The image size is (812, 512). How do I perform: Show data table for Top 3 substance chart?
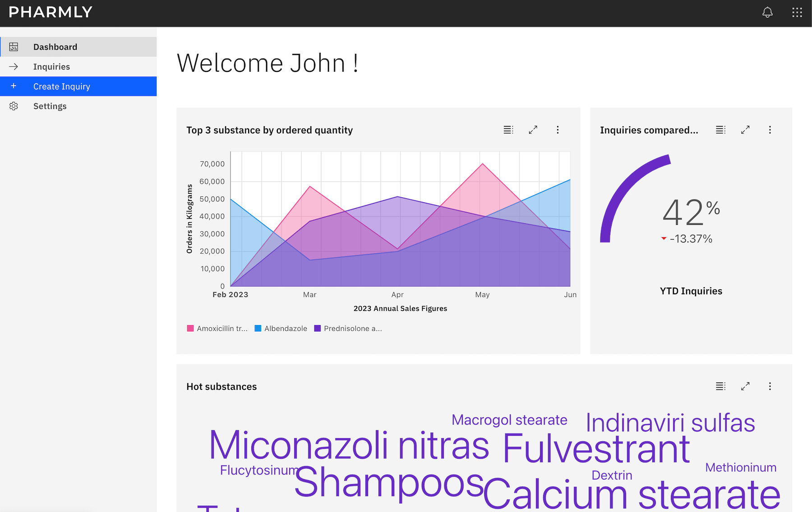point(508,130)
